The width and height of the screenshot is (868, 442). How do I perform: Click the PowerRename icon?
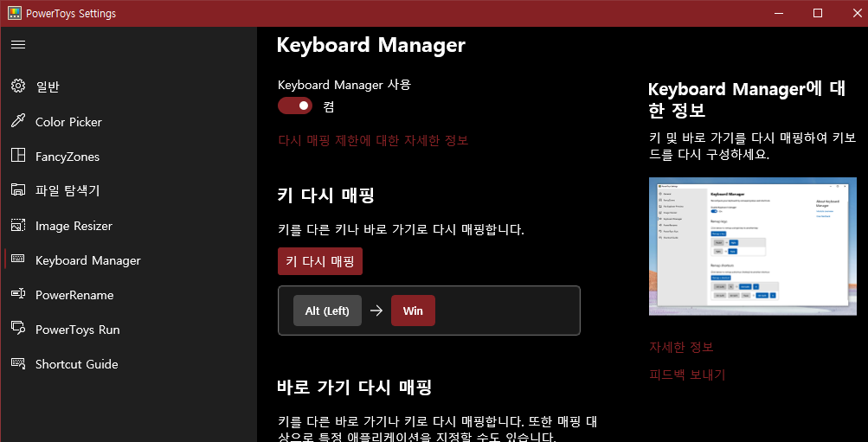tap(18, 294)
